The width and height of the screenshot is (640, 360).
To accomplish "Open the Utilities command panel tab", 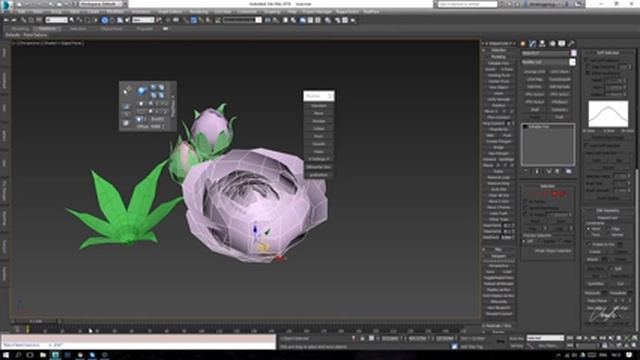I will click(x=571, y=43).
